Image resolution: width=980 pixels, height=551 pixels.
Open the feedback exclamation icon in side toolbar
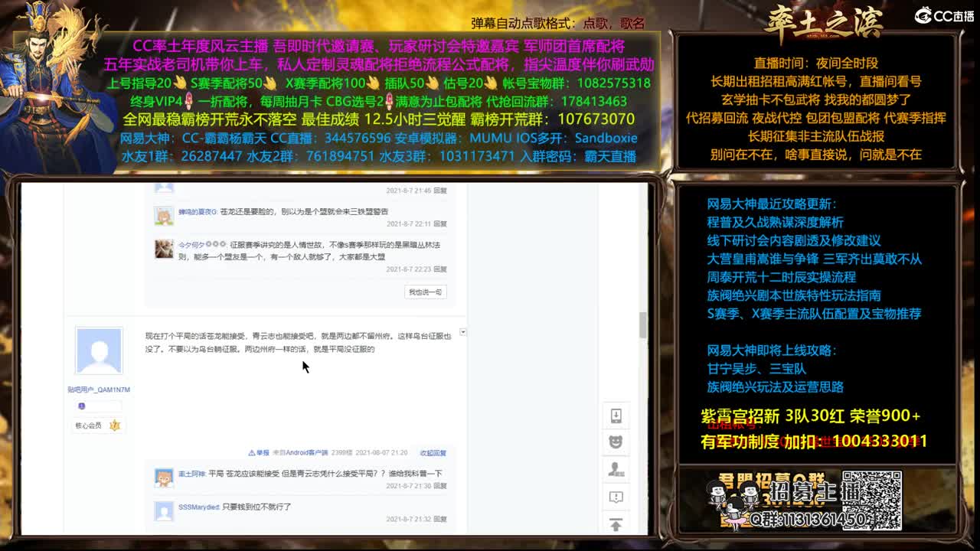pos(616,497)
